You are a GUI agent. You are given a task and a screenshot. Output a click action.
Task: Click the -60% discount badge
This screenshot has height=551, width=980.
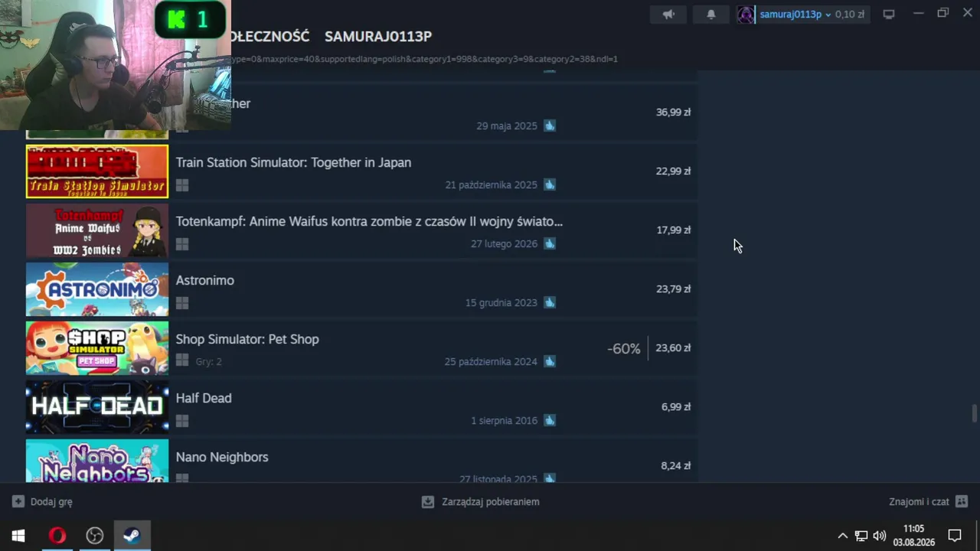tap(624, 348)
